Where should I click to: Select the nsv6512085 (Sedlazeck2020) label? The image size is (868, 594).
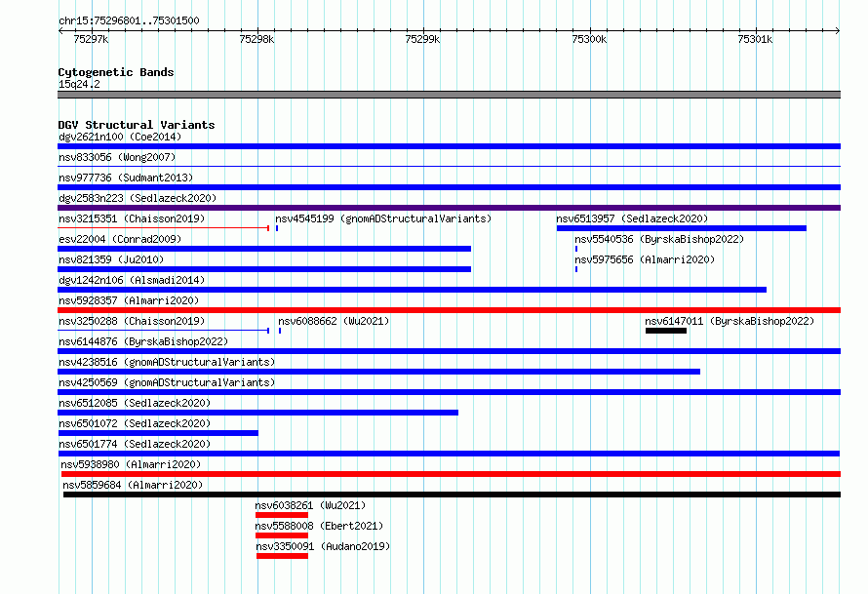[x=135, y=403]
